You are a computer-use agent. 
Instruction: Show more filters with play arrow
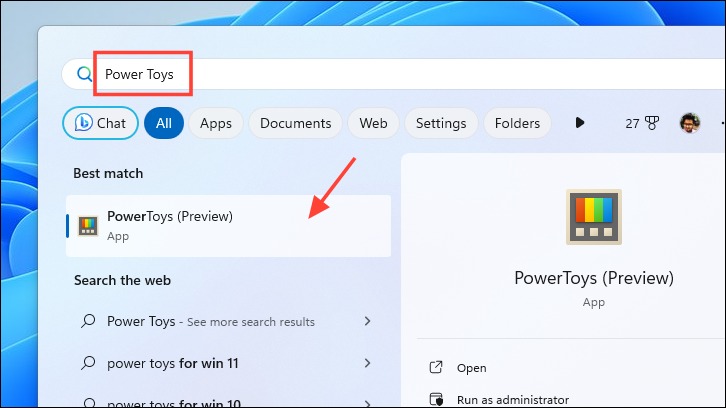(580, 123)
